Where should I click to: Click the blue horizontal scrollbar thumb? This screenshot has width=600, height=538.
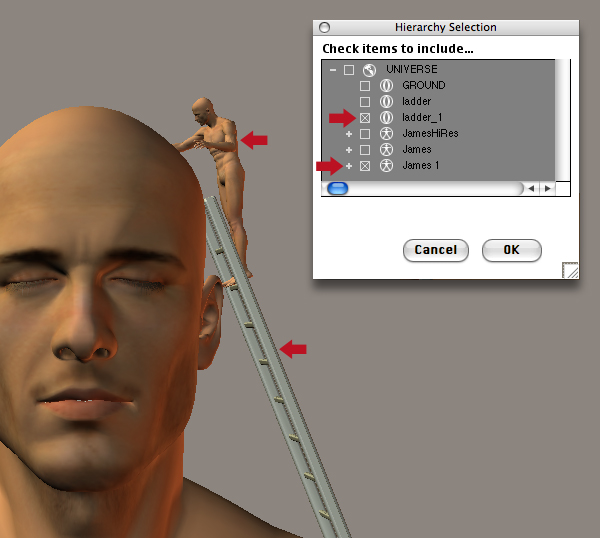point(338,188)
